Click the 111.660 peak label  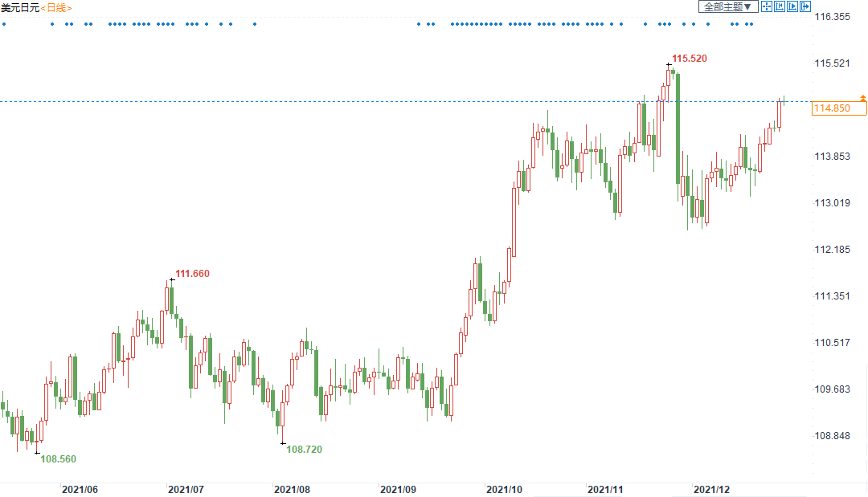(x=192, y=274)
